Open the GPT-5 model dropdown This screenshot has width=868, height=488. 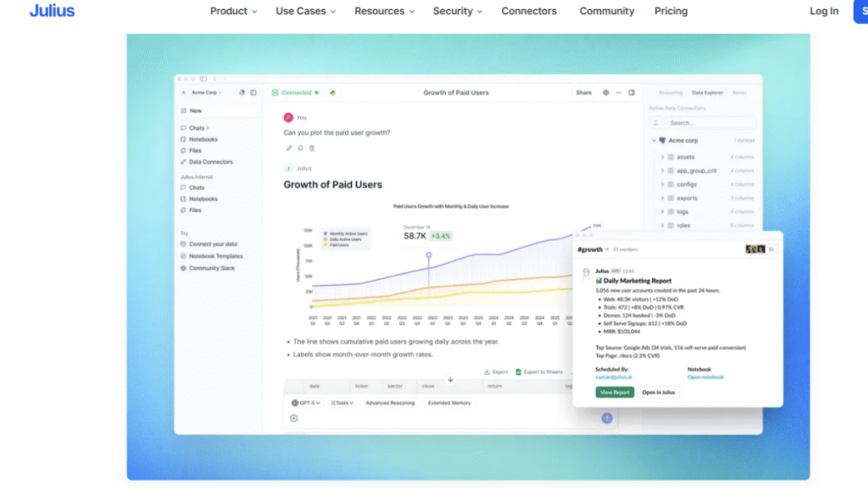pyautogui.click(x=305, y=403)
